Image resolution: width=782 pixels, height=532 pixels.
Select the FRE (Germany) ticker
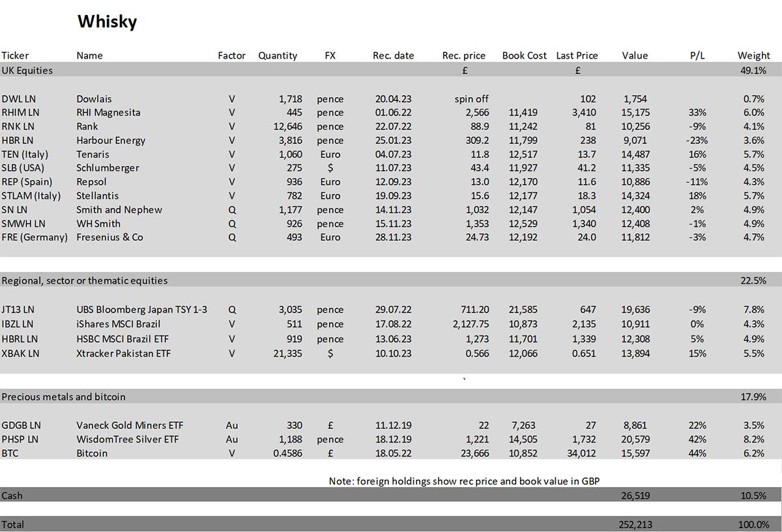[x=35, y=237]
